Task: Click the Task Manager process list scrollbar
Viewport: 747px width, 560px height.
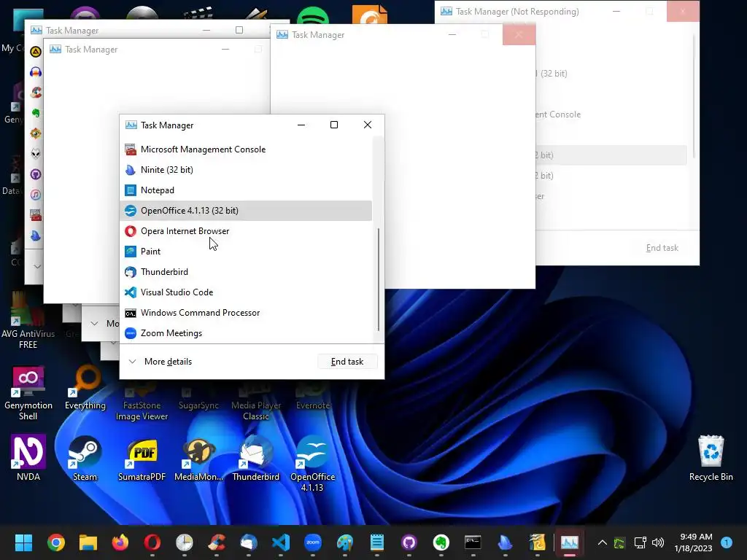Action: coord(379,279)
